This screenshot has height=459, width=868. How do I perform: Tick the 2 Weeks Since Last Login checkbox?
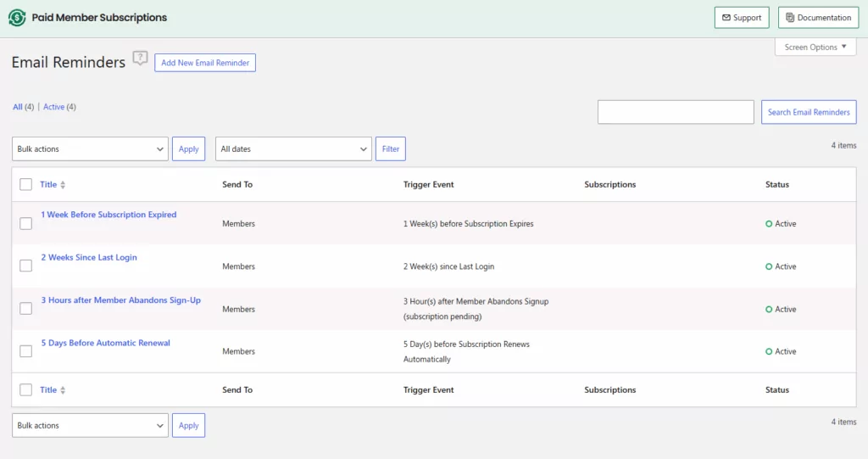[x=25, y=266]
